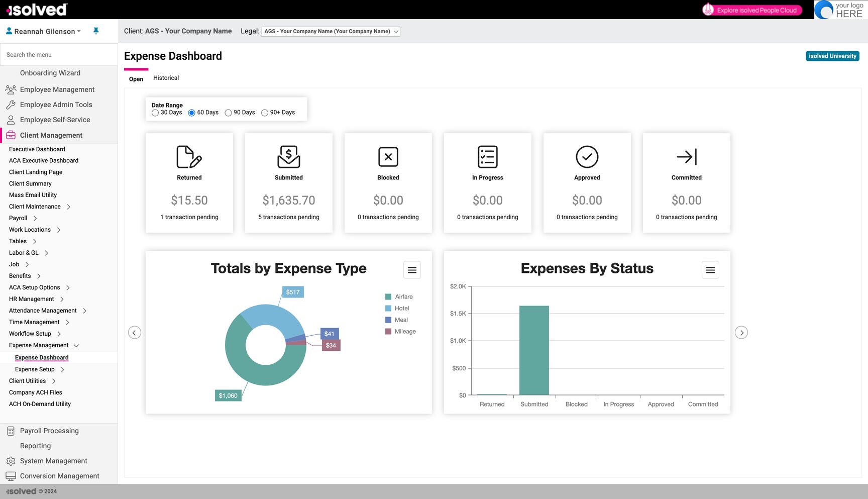Toggle Hotel series in chart legend
868x499 pixels.
point(397,309)
